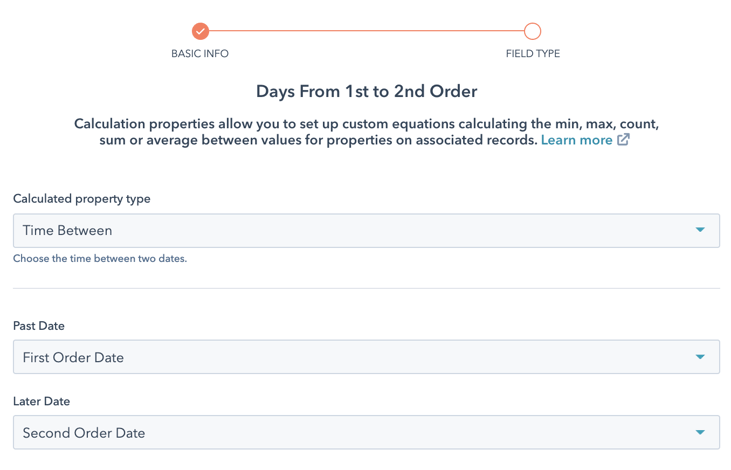Click the Second Order Date dropdown caret

[x=700, y=433]
